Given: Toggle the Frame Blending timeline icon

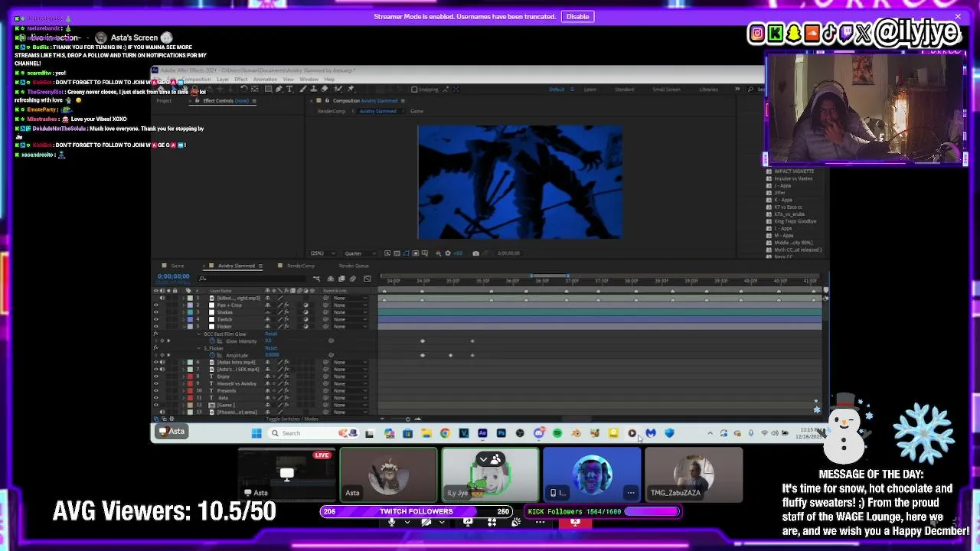Looking at the screenshot, I should pyautogui.click(x=341, y=279).
